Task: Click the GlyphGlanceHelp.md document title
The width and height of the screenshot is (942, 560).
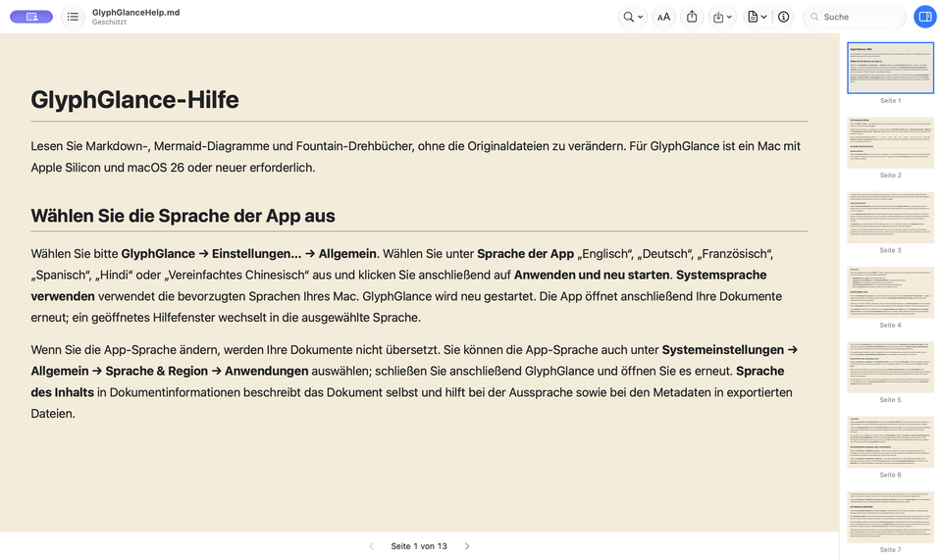Action: 135,12
